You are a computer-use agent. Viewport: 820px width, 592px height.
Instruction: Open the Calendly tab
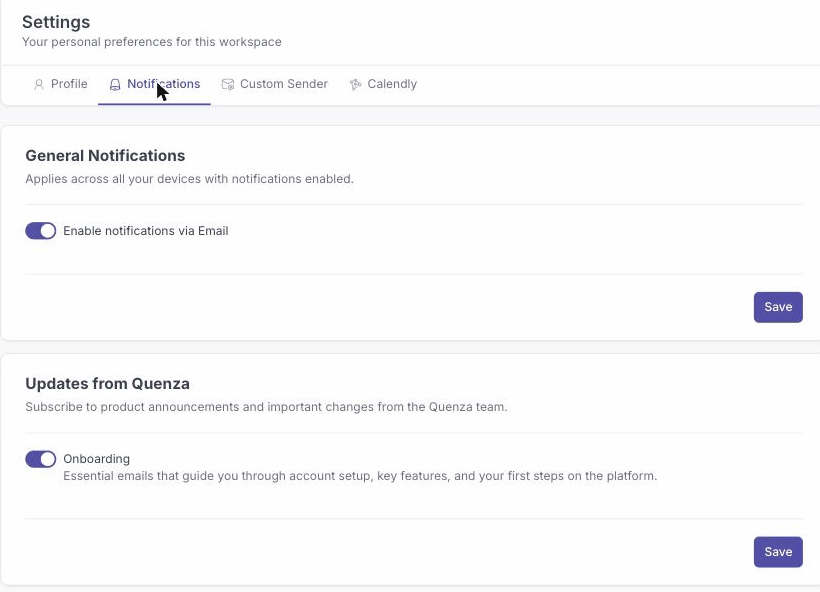tap(383, 84)
